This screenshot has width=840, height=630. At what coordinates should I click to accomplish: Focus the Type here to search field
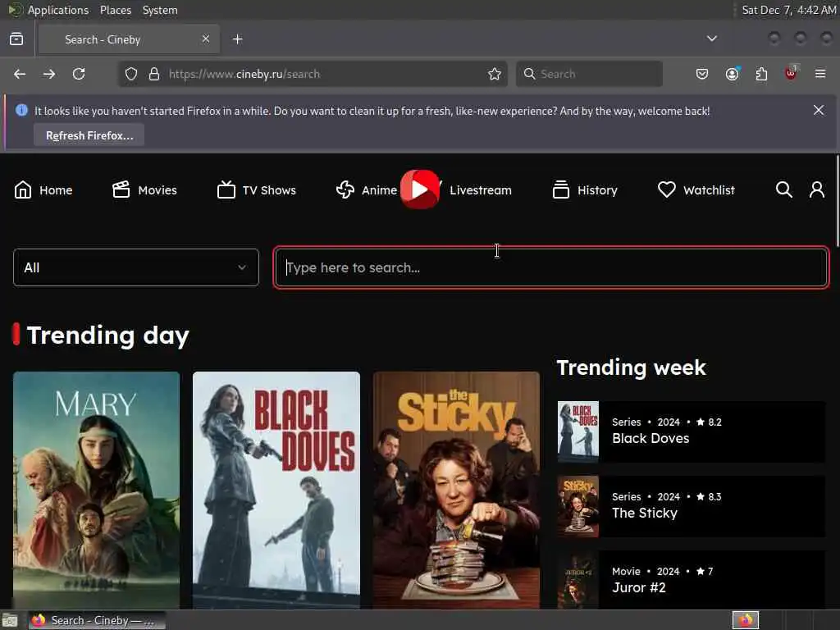[x=550, y=267]
